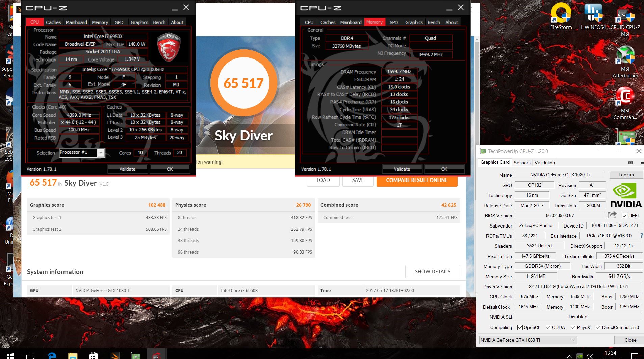The height and width of the screenshot is (359, 644).
Task: Toggle the OpenCL computing checkbox
Action: click(x=520, y=327)
